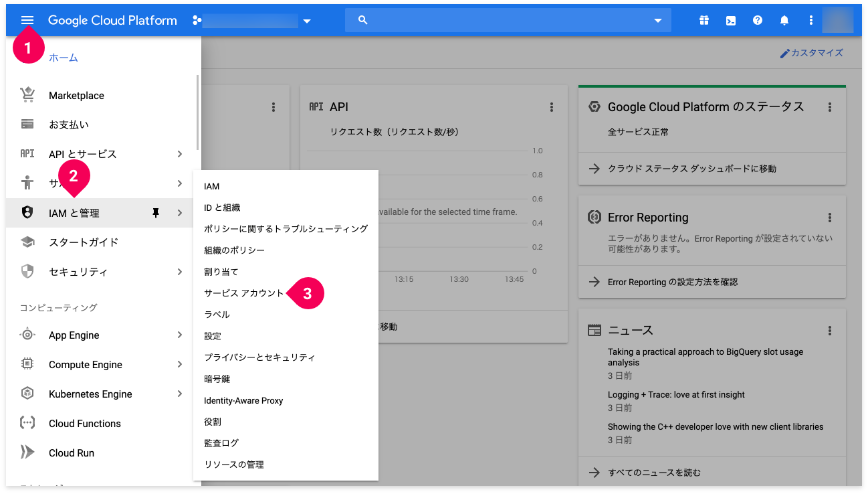Click the App Engine icon
The width and height of the screenshot is (868, 494).
pyautogui.click(x=27, y=335)
